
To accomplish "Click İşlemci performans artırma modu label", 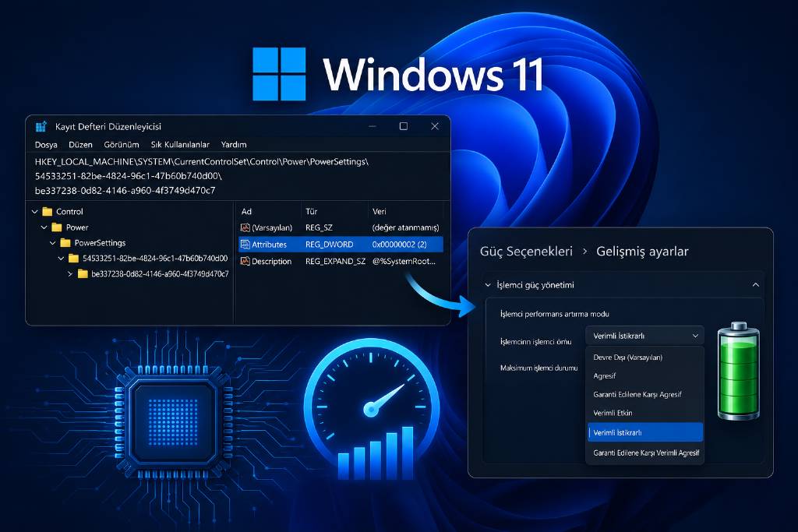I will pyautogui.click(x=555, y=314).
